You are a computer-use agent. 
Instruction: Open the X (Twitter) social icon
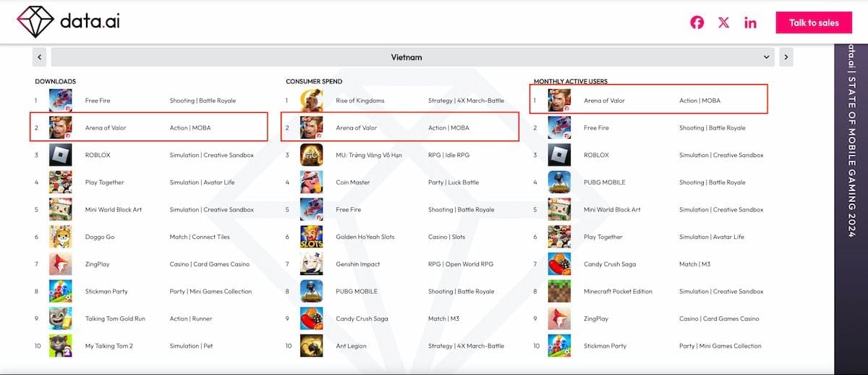723,22
